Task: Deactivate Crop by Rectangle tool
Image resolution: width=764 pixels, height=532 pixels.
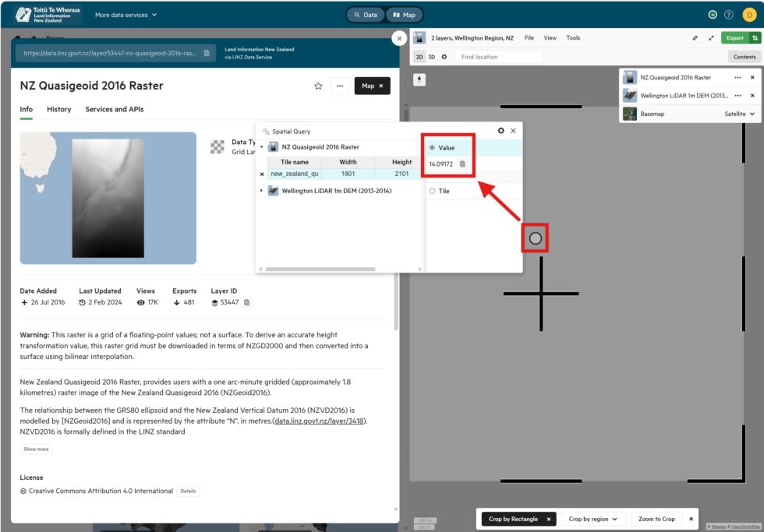Action: coord(549,519)
